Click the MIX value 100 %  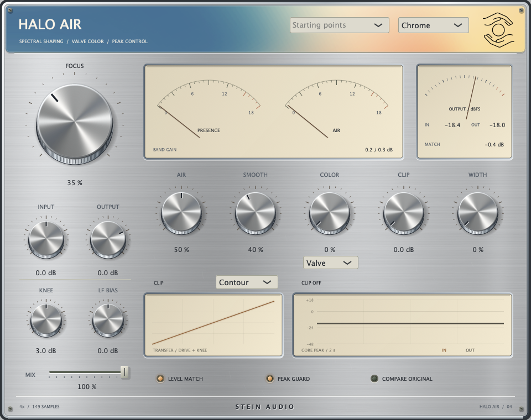click(x=87, y=386)
